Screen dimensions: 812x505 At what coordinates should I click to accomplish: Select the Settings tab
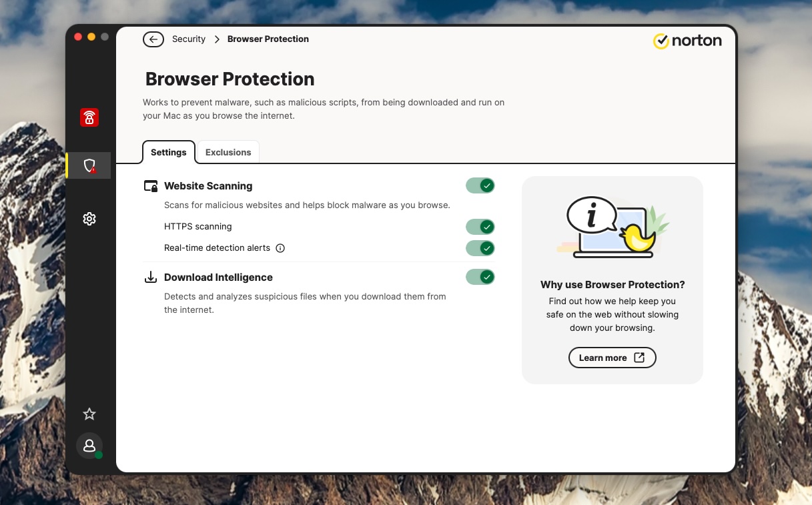click(168, 151)
